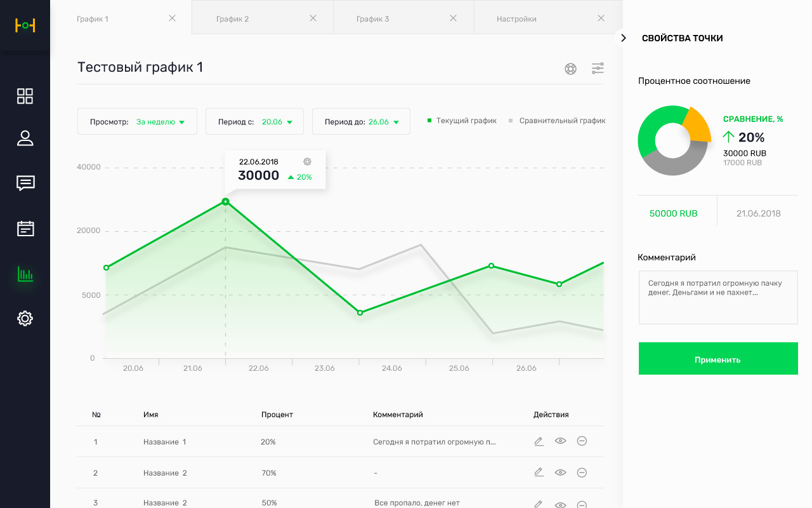Click the Комментарий text area
The width and height of the screenshot is (812, 508).
click(x=718, y=297)
